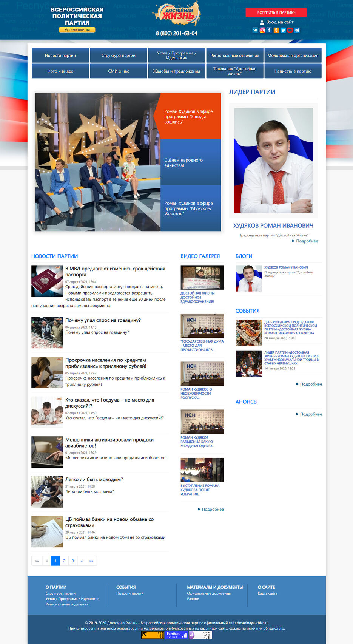Open Фото и видео menu item
Screen dimensions: 353x644
tap(60, 71)
